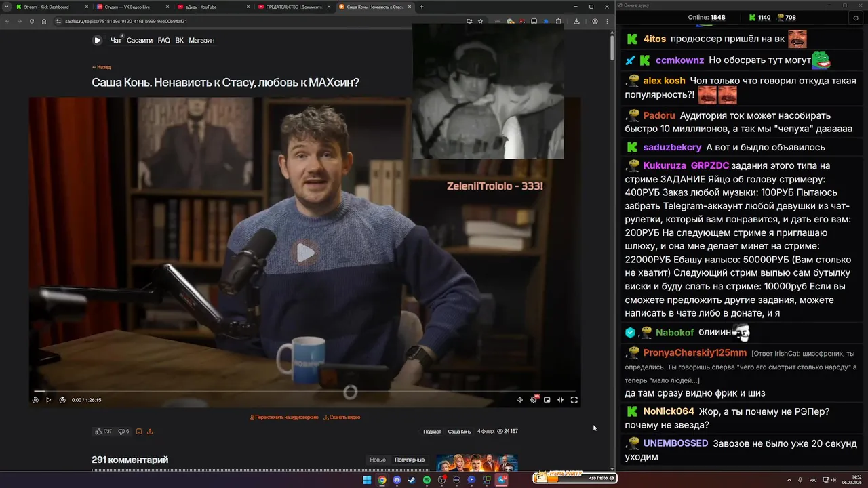
Task: Dislike the video with 6 dislikes
Action: [124, 432]
